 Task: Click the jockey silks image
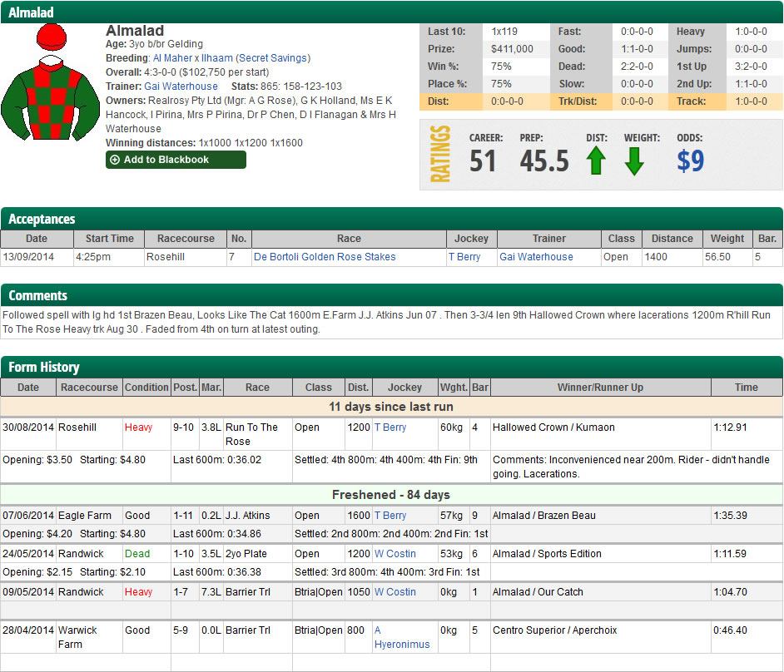(51, 82)
